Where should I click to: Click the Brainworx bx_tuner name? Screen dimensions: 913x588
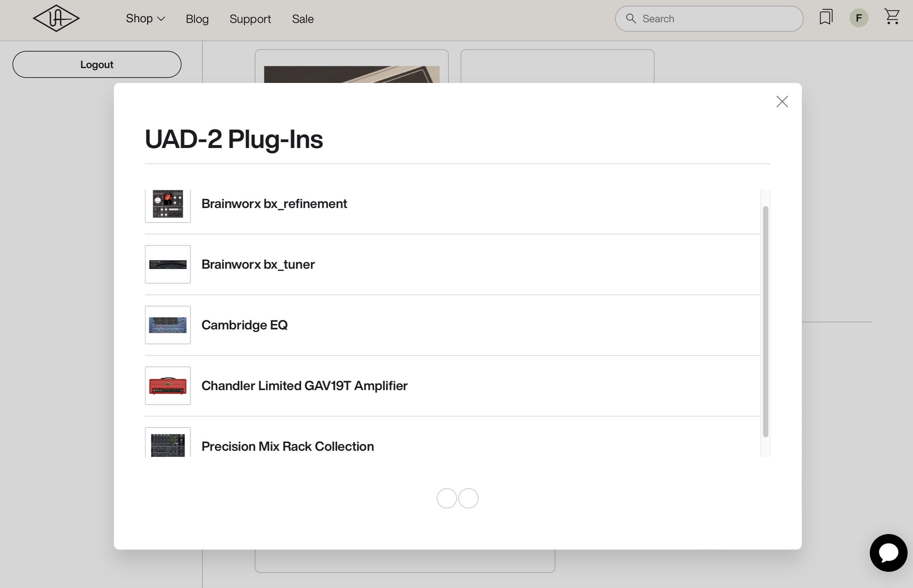coord(258,264)
